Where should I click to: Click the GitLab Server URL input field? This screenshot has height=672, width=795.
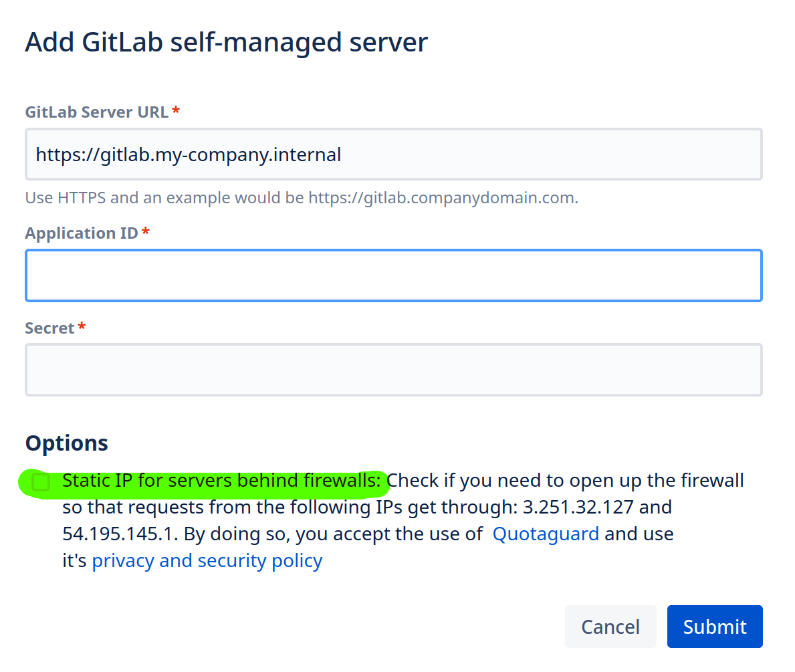[393, 155]
